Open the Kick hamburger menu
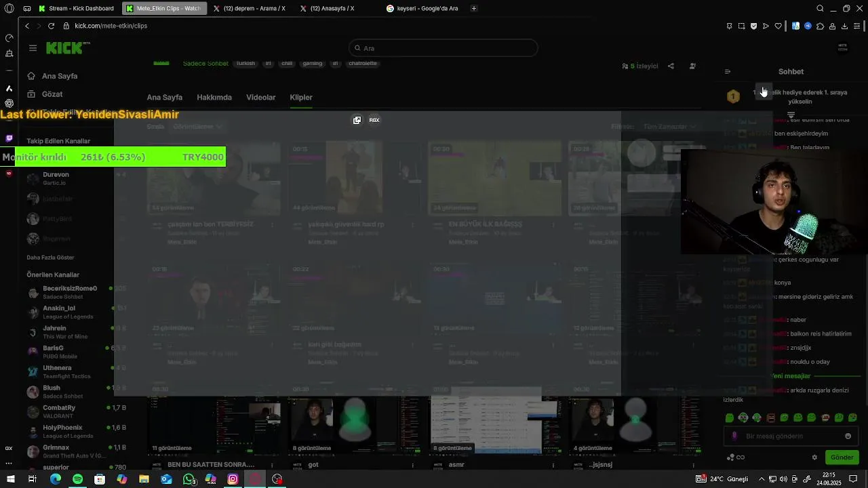Screen dimensions: 868x488 [x=33, y=48]
